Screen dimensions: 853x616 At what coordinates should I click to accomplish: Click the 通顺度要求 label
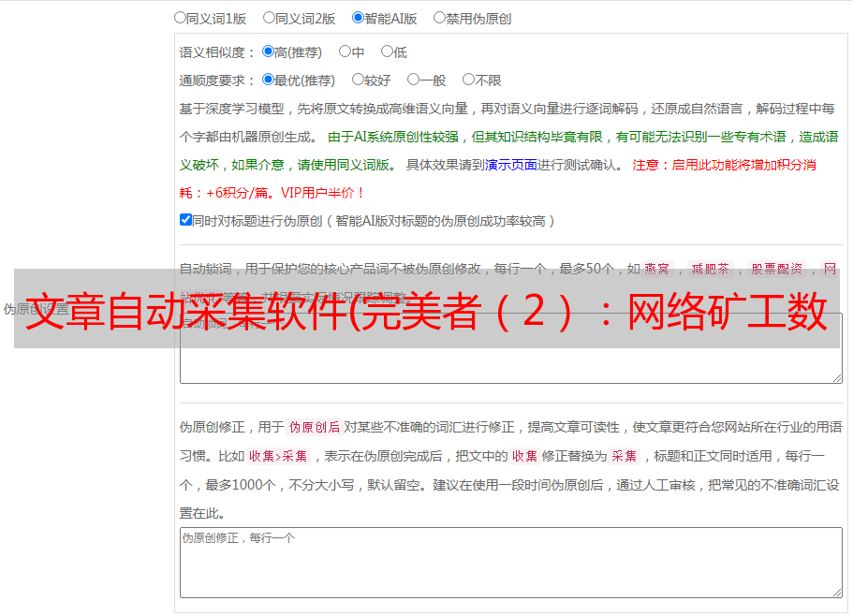click(x=216, y=81)
